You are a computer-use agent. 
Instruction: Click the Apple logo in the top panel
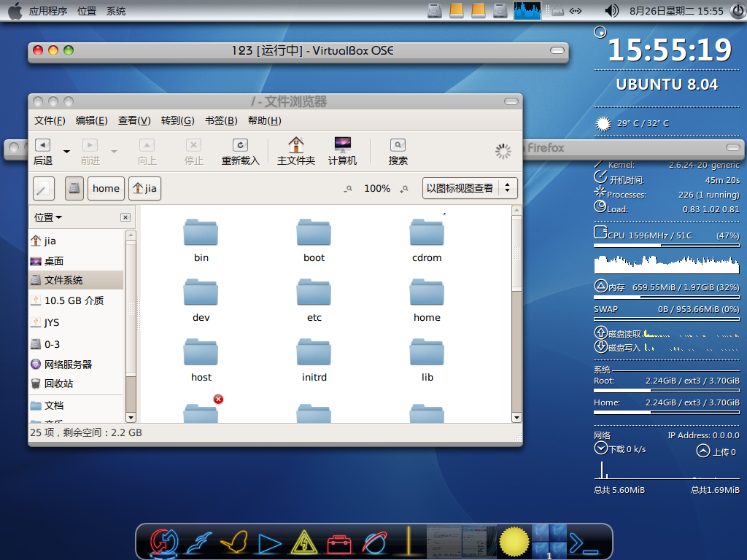point(15,10)
